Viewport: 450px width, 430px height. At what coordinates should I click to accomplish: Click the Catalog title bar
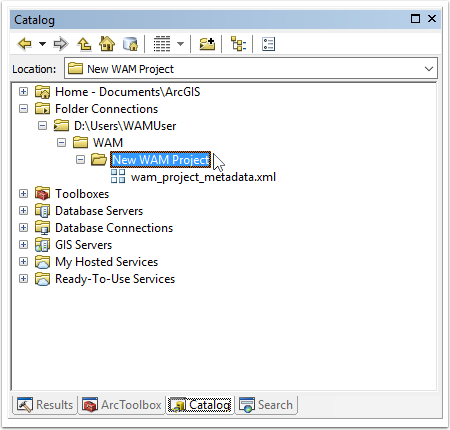225,20
